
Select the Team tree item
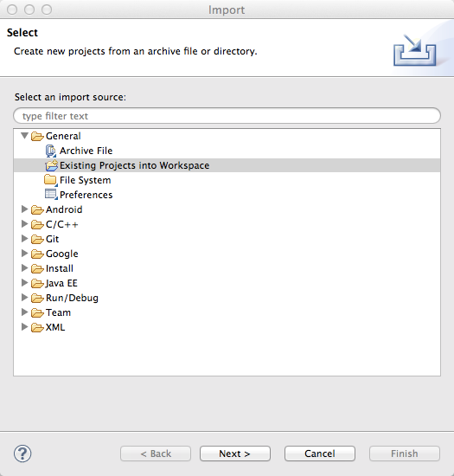tap(58, 312)
